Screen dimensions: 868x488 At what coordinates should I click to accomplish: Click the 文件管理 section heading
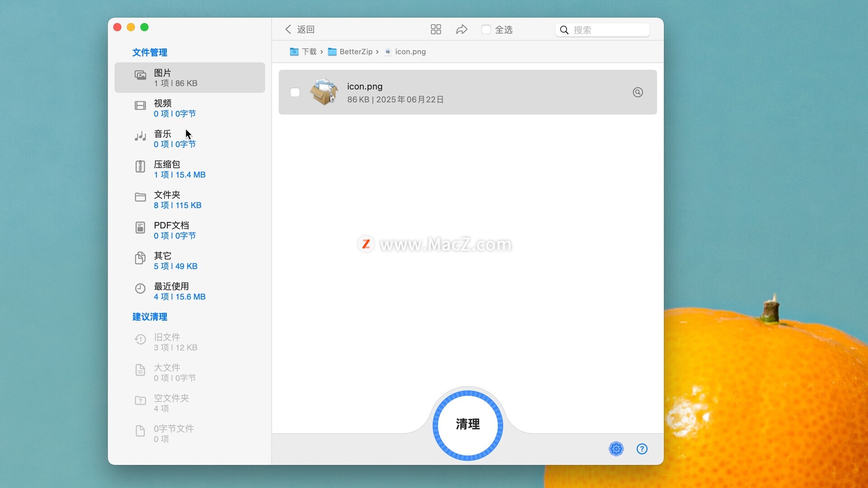150,52
